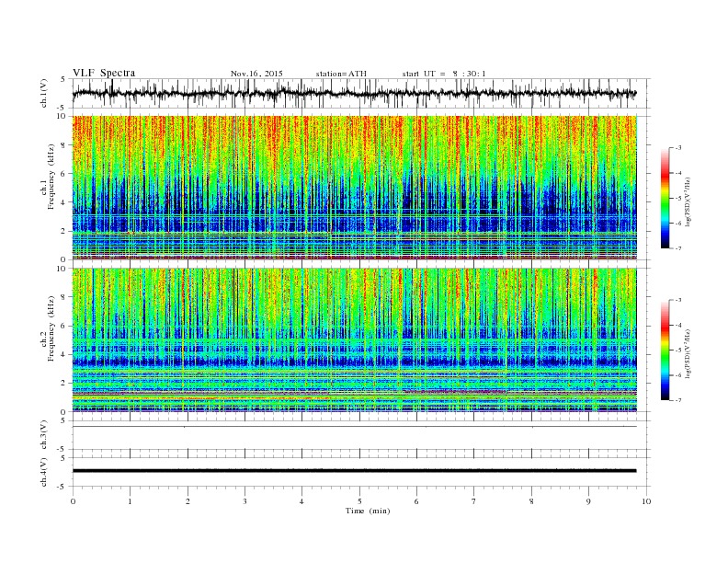Click the "ch.3(V)" axis label

[43, 435]
